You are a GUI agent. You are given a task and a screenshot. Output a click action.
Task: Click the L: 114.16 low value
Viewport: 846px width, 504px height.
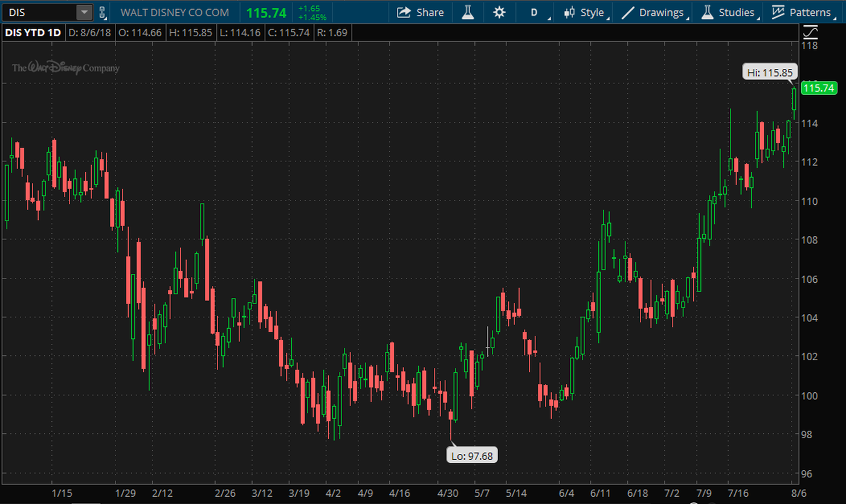[x=240, y=33]
